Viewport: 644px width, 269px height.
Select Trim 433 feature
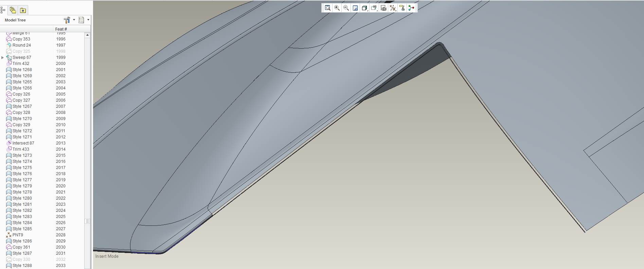point(21,149)
